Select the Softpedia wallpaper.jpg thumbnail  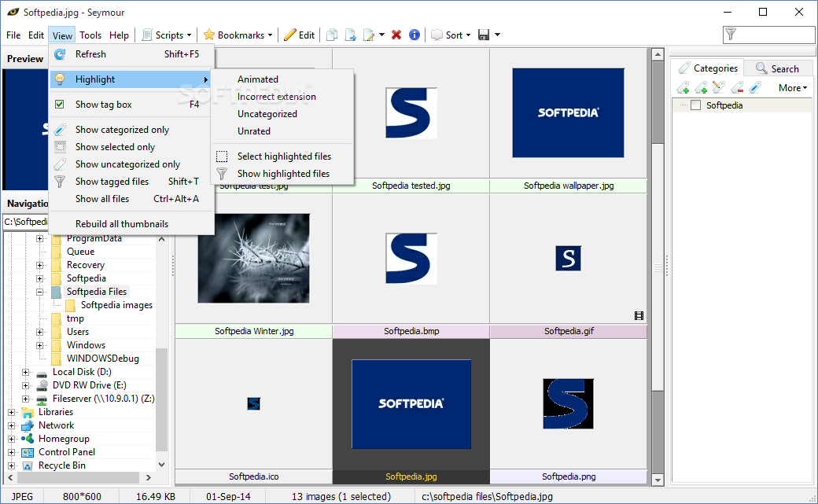pyautogui.click(x=568, y=112)
